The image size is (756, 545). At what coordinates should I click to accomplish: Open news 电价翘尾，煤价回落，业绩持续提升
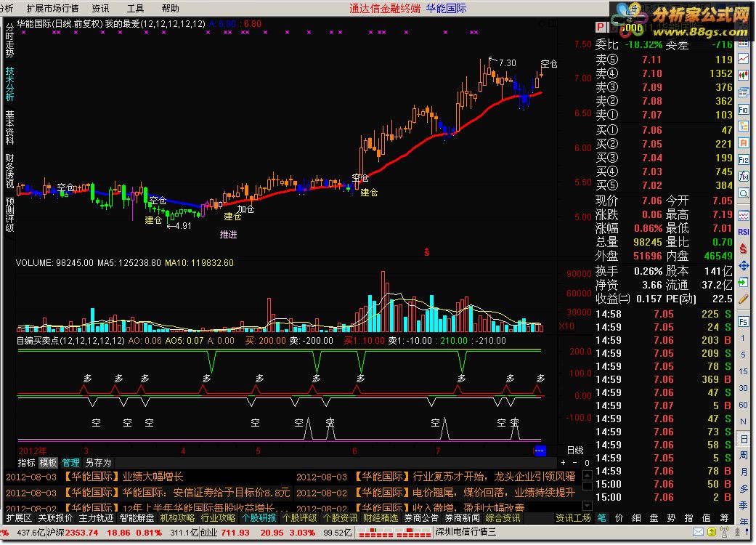[x=495, y=493]
